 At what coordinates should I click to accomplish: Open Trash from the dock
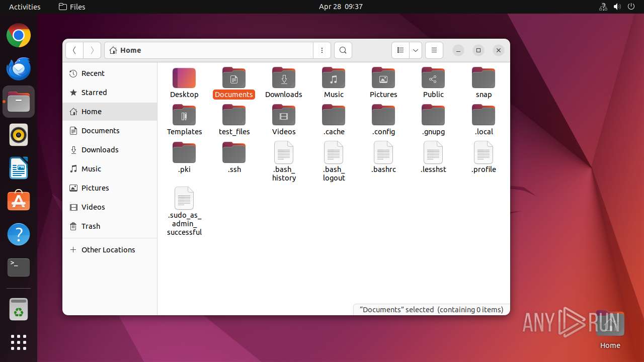[19, 309]
